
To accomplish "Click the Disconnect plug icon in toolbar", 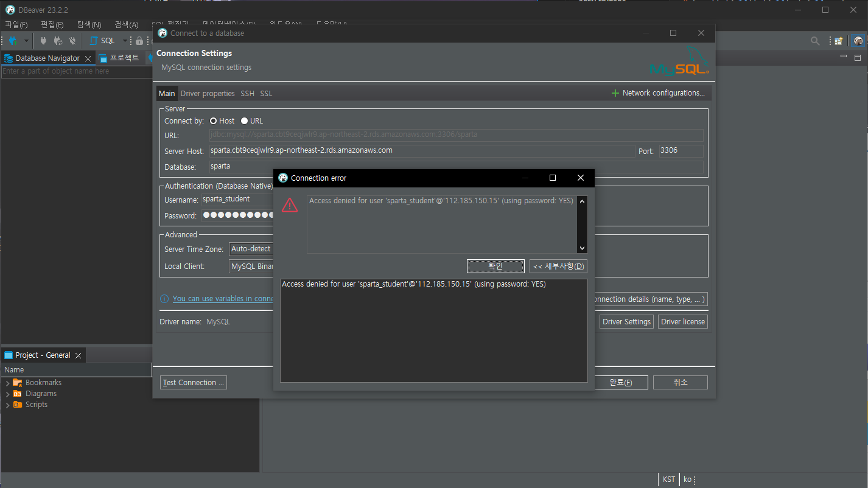I will tap(72, 41).
